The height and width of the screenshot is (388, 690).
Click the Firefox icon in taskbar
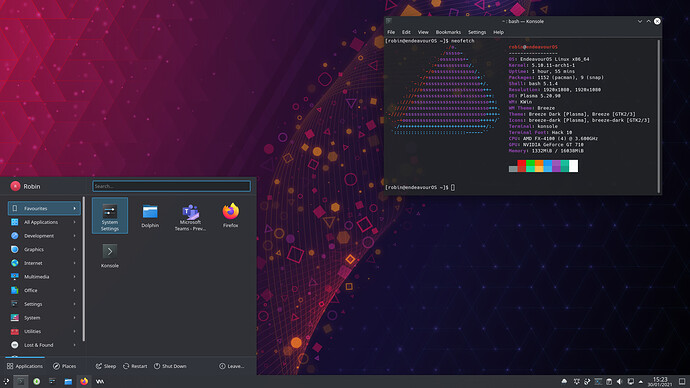point(84,381)
